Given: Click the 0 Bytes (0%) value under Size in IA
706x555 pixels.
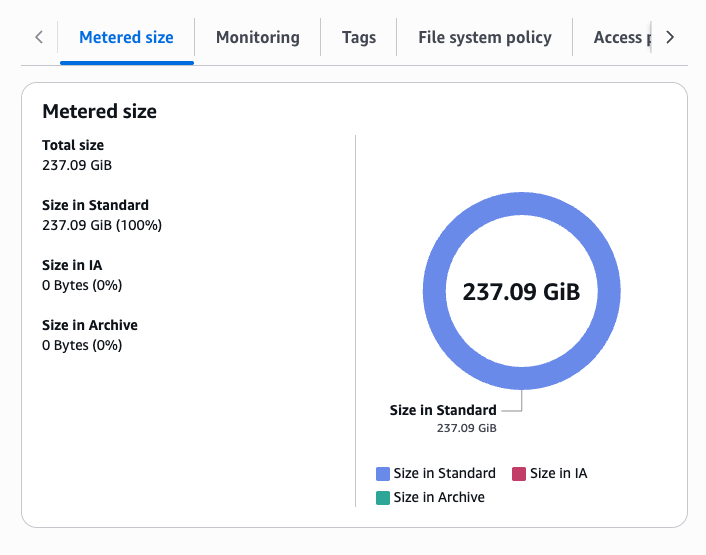Looking at the screenshot, I should 82,285.
